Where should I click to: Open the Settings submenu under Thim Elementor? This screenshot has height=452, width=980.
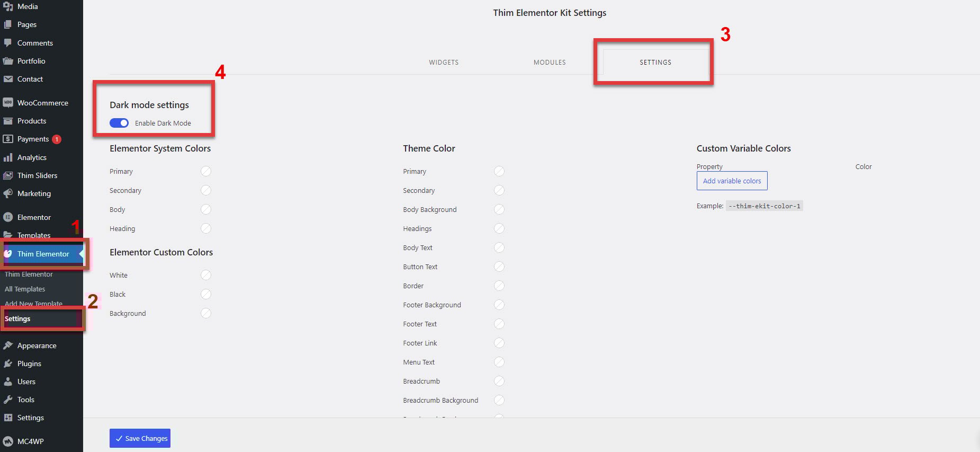tap(17, 318)
